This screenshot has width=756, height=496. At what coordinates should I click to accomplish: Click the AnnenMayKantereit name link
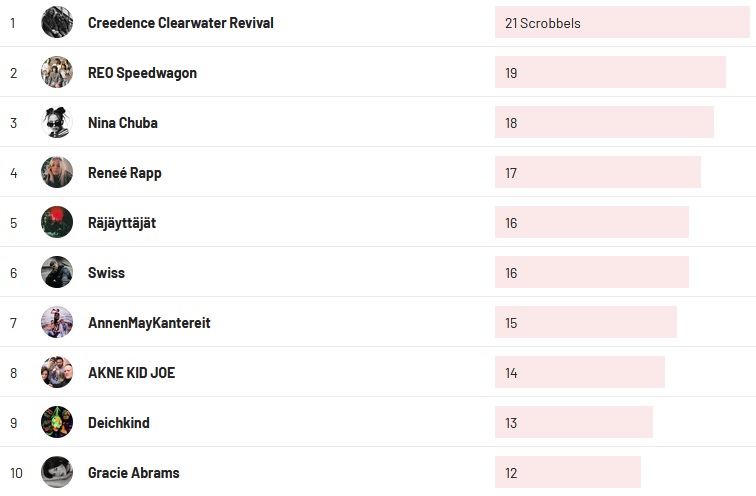(149, 323)
